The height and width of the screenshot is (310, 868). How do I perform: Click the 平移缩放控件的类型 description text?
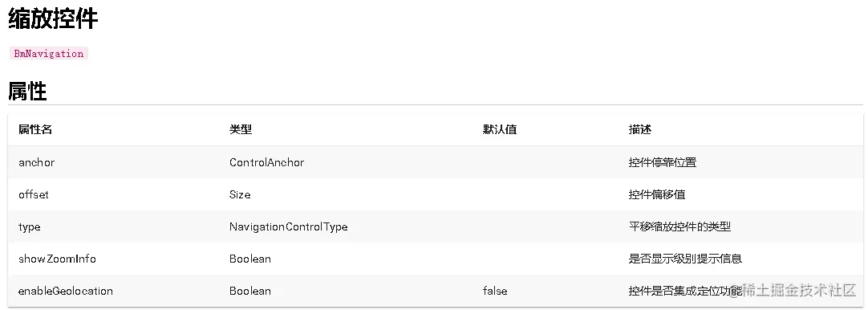679,226
